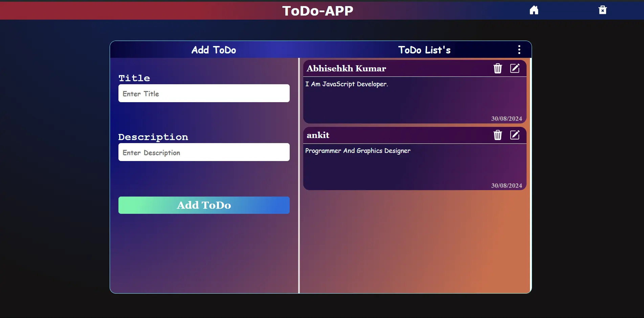
Task: Click the Description field label
Action: click(153, 137)
